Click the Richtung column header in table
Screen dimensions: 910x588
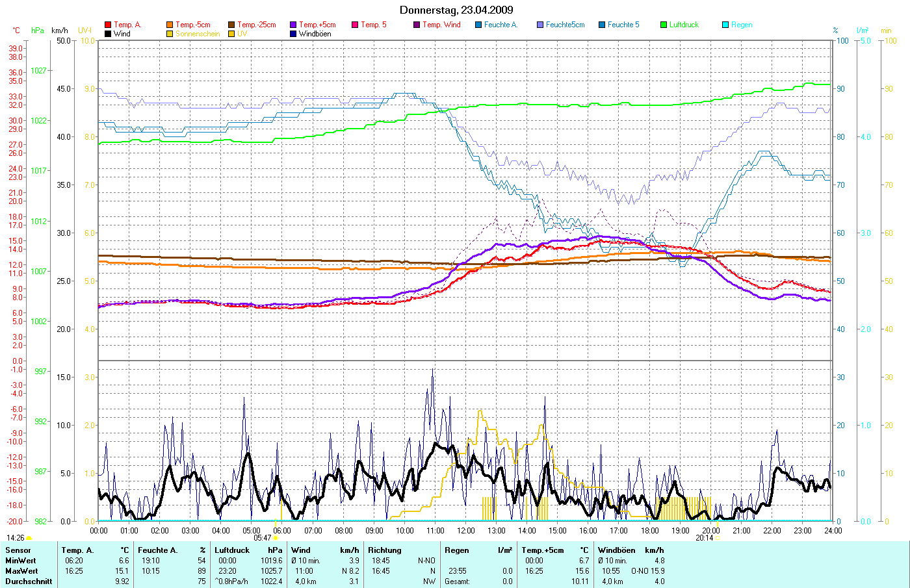384,550
